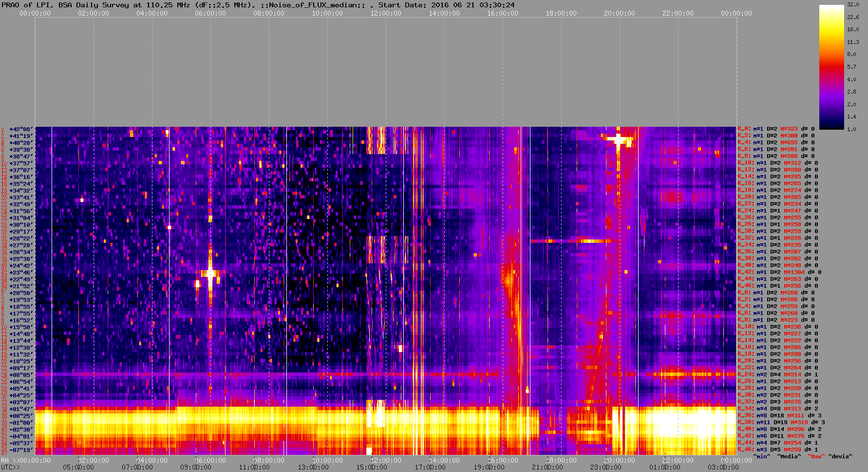This screenshot has height=472, width=868.
Task: Click the 22.6 color scale value
Action: coord(853,17)
